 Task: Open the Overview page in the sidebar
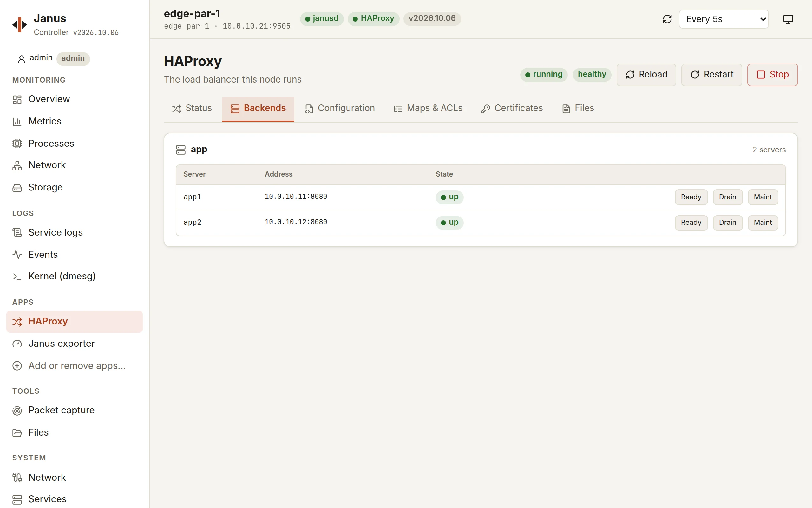pyautogui.click(x=75, y=99)
